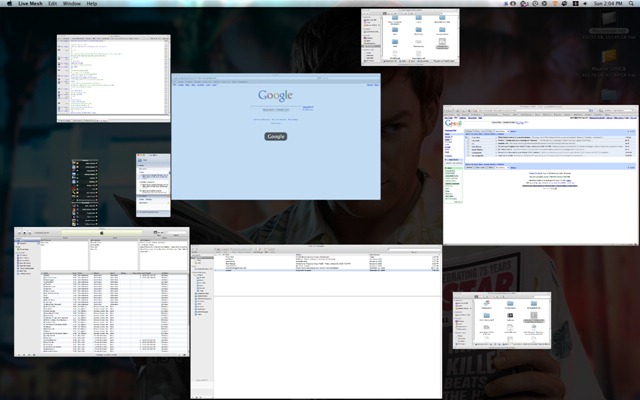Click the Mail window search field
The height and width of the screenshot is (400, 640).
(x=413, y=249)
